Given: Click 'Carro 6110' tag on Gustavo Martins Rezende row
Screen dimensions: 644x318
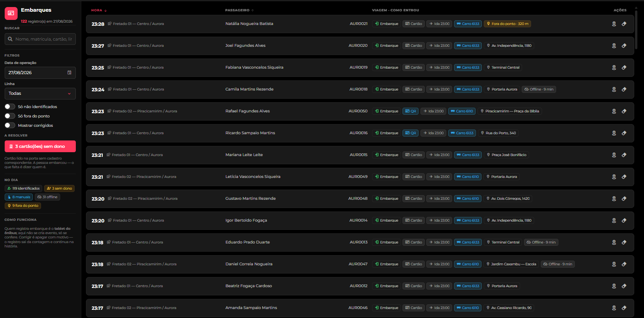Looking at the screenshot, I should tap(468, 199).
